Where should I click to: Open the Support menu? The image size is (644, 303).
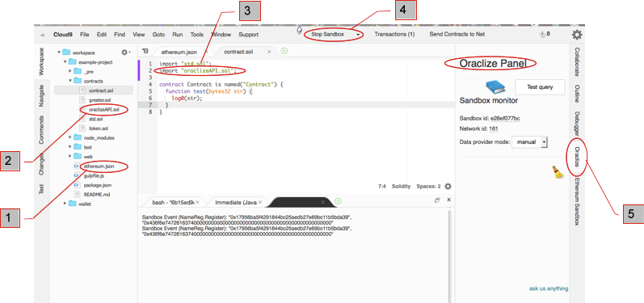coord(249,35)
